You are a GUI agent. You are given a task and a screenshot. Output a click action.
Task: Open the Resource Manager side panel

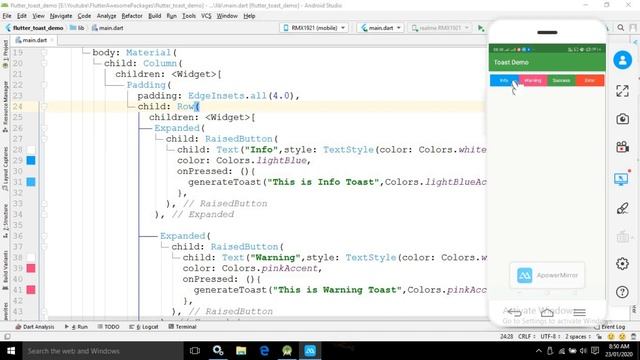pyautogui.click(x=5, y=107)
